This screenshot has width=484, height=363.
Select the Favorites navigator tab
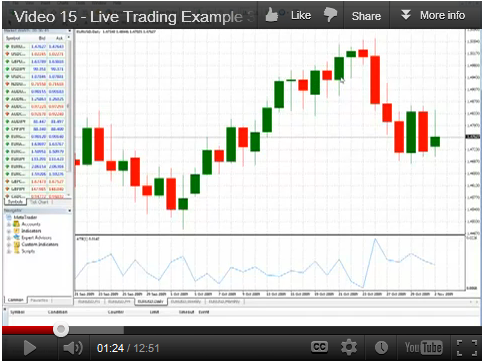coord(39,300)
